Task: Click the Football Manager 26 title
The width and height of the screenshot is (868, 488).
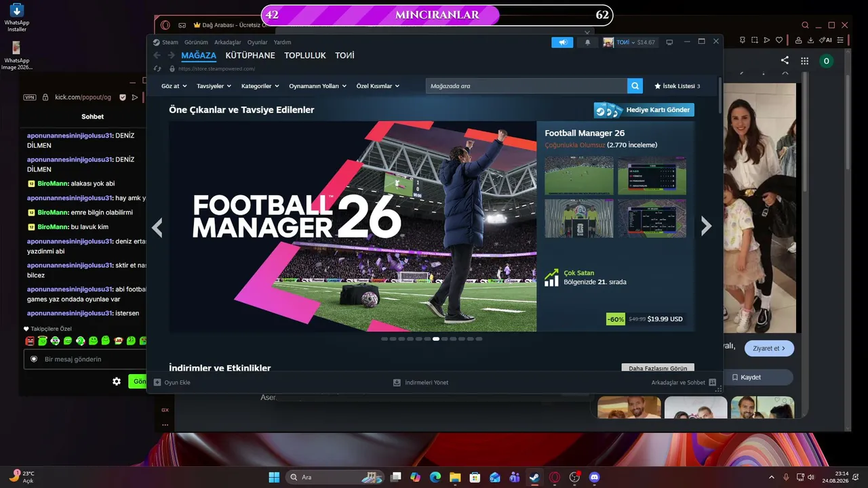Action: (585, 133)
